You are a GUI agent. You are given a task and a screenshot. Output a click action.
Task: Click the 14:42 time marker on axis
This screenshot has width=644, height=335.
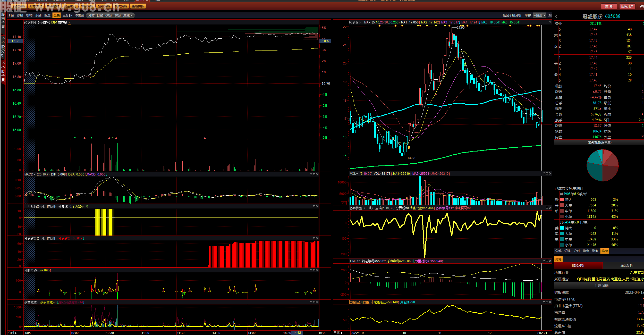[x=297, y=333]
